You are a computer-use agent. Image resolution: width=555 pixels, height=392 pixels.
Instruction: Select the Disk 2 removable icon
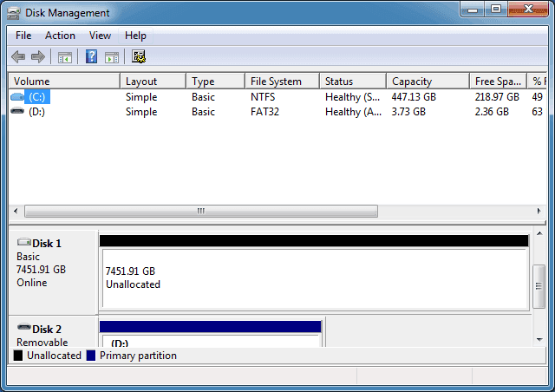click(24, 327)
